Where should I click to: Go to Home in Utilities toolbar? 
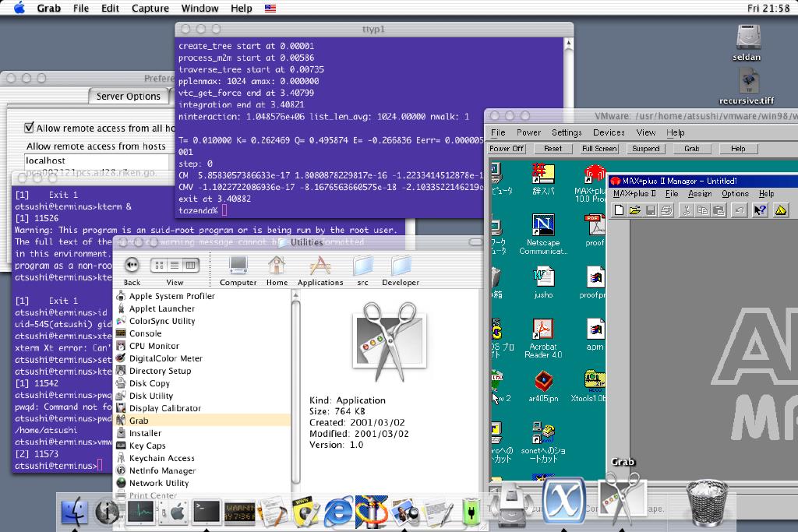pyautogui.click(x=277, y=270)
